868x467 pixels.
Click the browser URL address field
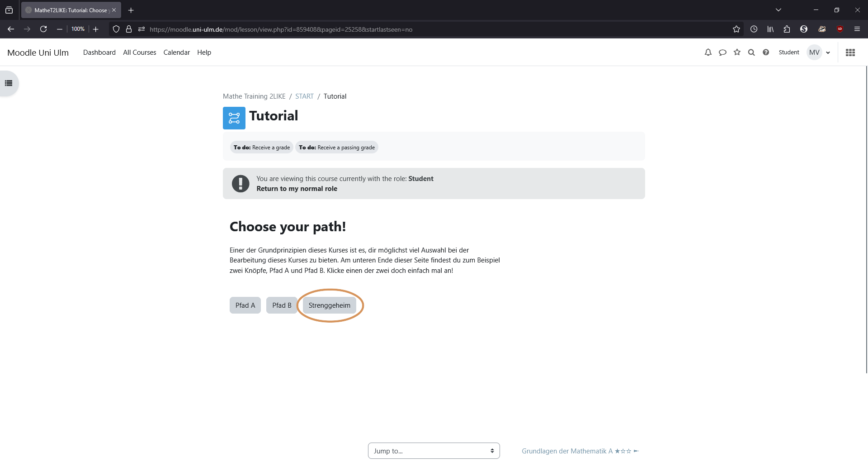pos(434,29)
